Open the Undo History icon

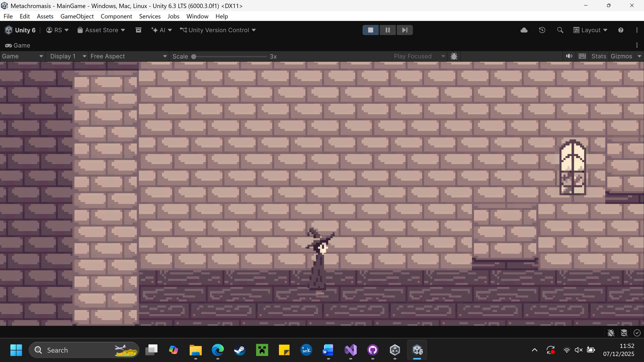click(x=542, y=30)
